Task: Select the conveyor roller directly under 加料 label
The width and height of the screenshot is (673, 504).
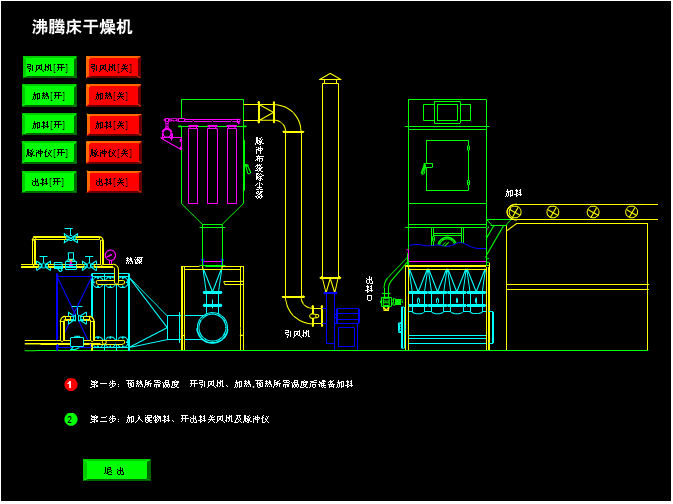Action: pyautogui.click(x=514, y=212)
